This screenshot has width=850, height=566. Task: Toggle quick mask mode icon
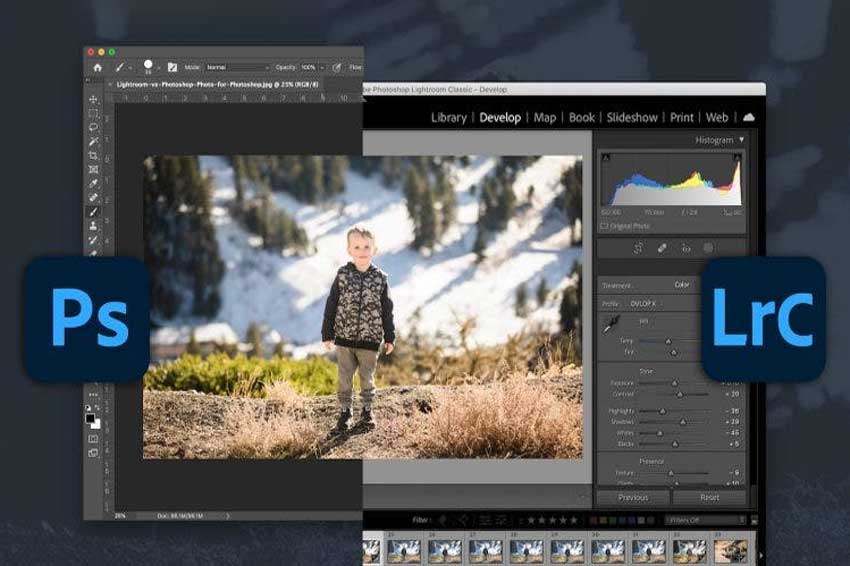tap(93, 438)
